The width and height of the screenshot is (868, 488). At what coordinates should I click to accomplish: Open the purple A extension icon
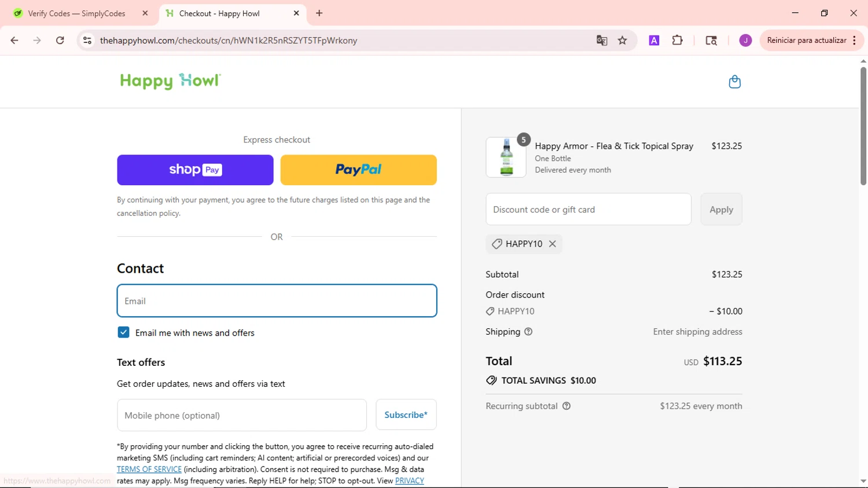pos(654,41)
